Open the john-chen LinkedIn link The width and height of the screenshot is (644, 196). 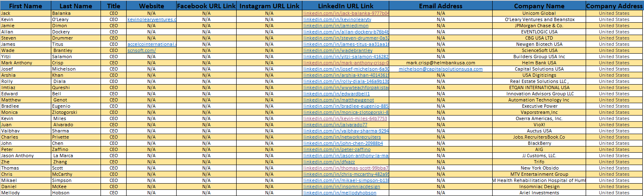(x=343, y=143)
